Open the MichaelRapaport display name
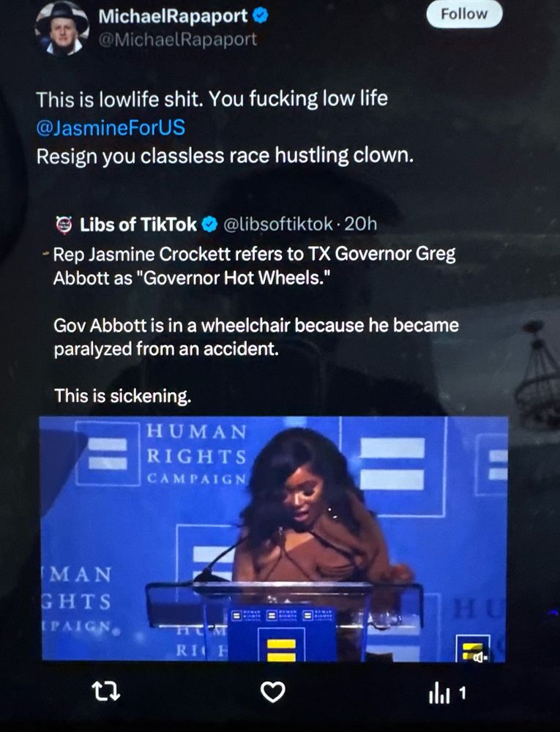This screenshot has height=732, width=560. pos(173,16)
